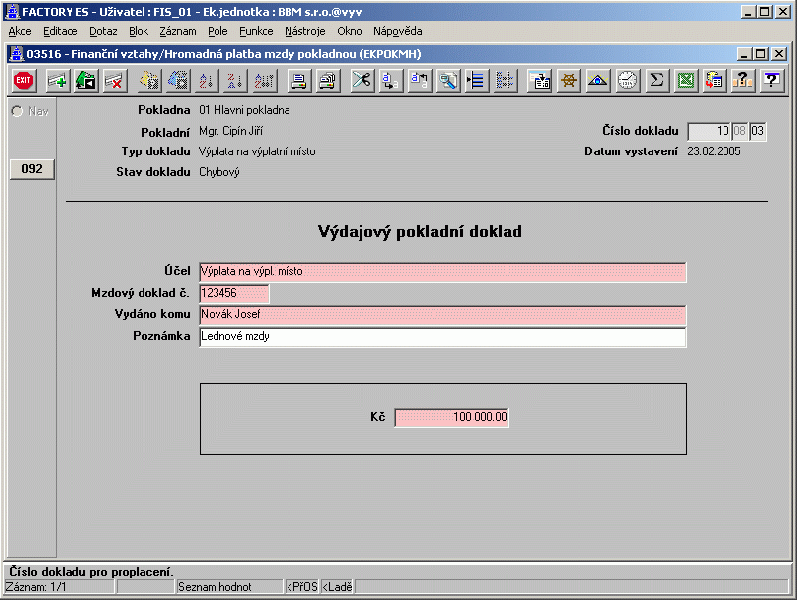Click the green Excel export icon
The height and width of the screenshot is (600, 797).
pos(685,80)
